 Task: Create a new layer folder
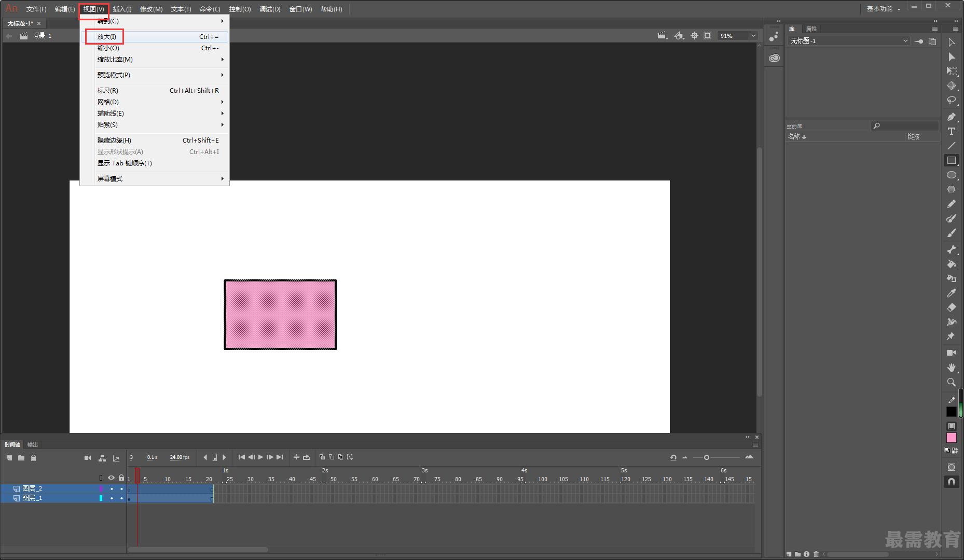click(x=21, y=458)
